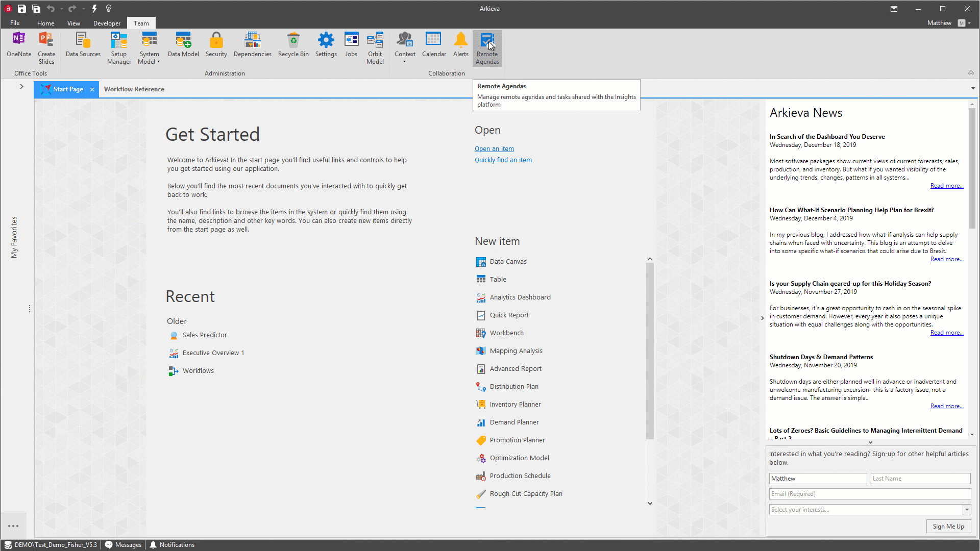
Task: Launch the Setup Manager
Action: [x=119, y=48]
